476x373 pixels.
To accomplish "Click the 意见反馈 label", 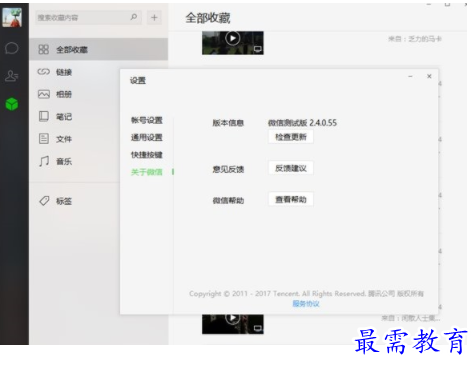I will pos(228,169).
